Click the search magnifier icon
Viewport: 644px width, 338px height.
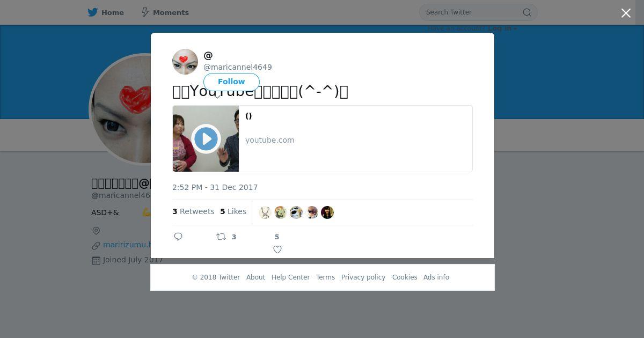pos(527,12)
